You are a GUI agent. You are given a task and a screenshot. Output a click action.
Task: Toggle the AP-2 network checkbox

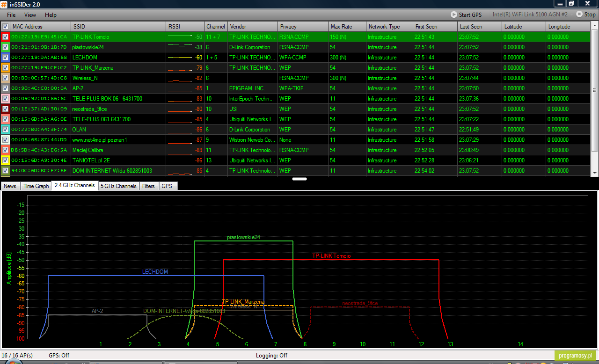click(5, 88)
